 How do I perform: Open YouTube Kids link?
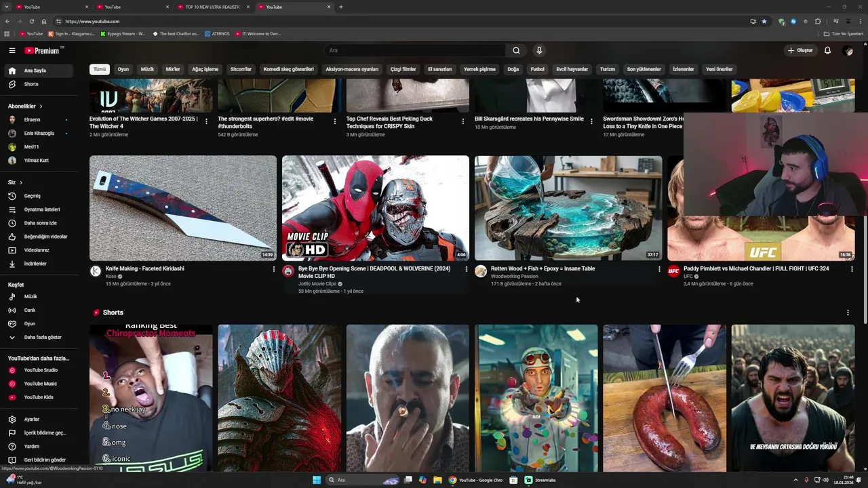coord(39,397)
